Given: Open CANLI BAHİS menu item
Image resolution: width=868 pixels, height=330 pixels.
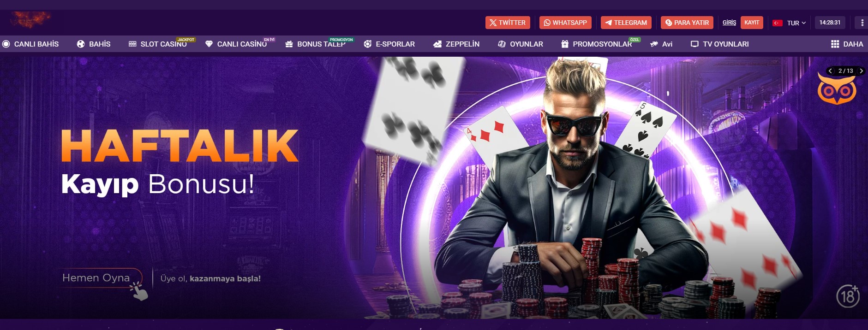Looking at the screenshot, I should [31, 44].
